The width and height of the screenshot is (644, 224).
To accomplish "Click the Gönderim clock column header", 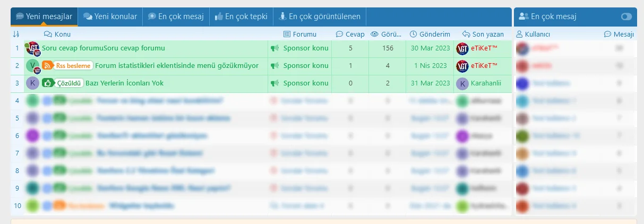I will tap(430, 34).
